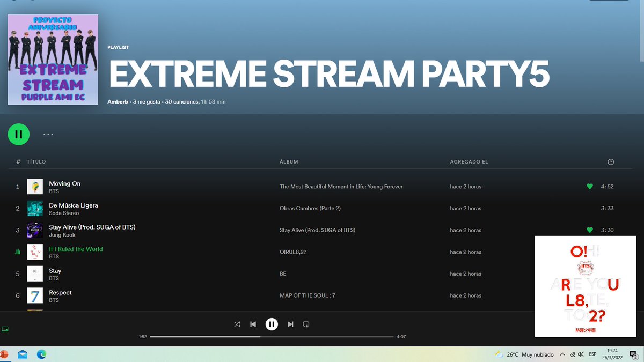Screen dimensions: 644x362
Task: Open the Young Forever album link
Action: click(341, 187)
